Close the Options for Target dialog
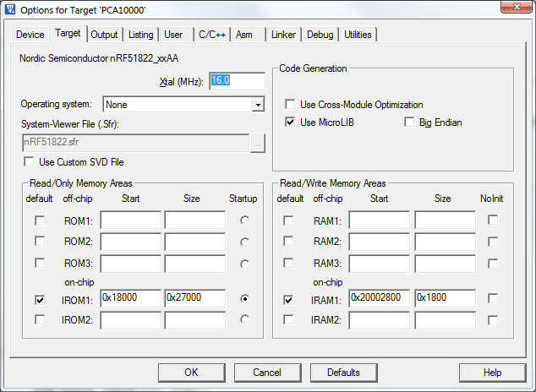Screen dimensions: 536x392 click(x=517, y=7)
